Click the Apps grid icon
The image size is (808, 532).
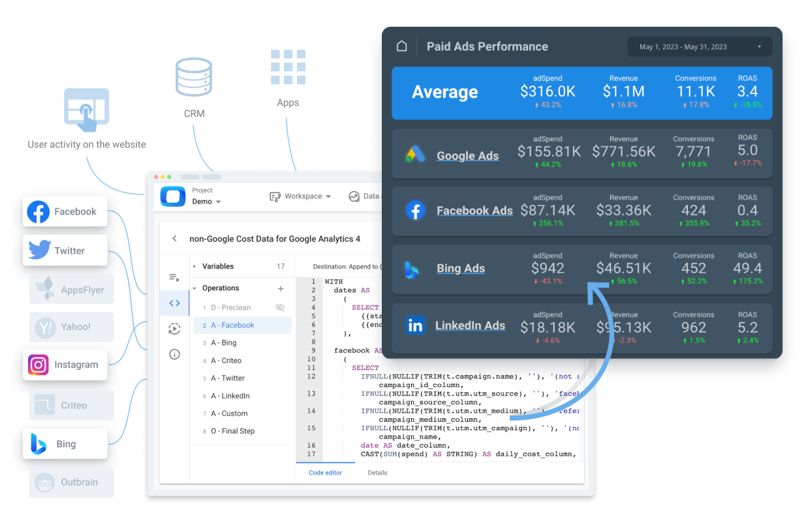tap(288, 67)
